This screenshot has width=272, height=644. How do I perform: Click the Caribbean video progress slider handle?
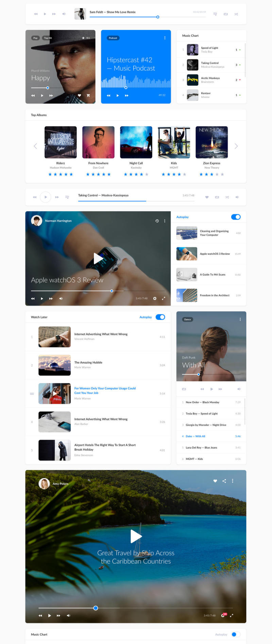coord(96,608)
